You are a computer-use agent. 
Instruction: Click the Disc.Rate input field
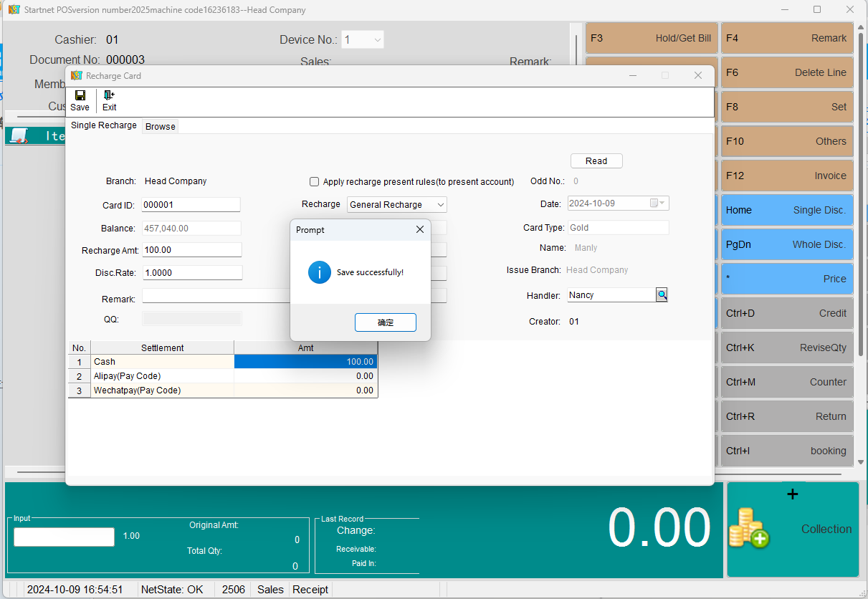coord(191,273)
